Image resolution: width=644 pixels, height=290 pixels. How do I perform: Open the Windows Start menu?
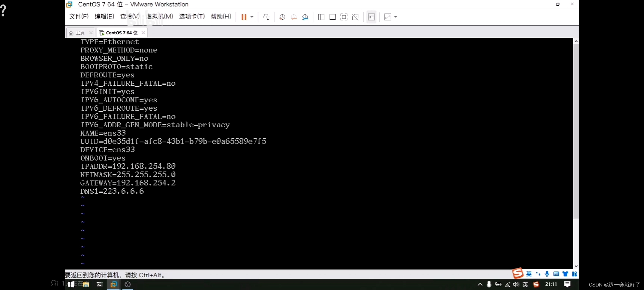tap(71, 284)
